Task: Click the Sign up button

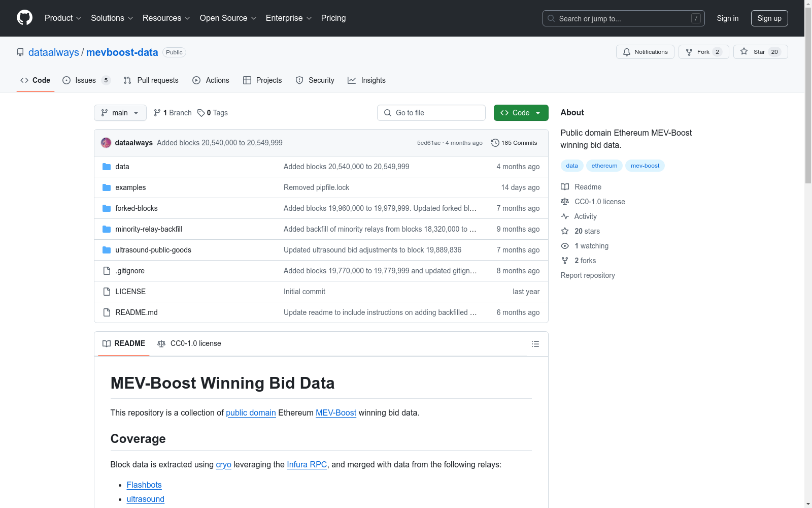Action: click(x=769, y=18)
